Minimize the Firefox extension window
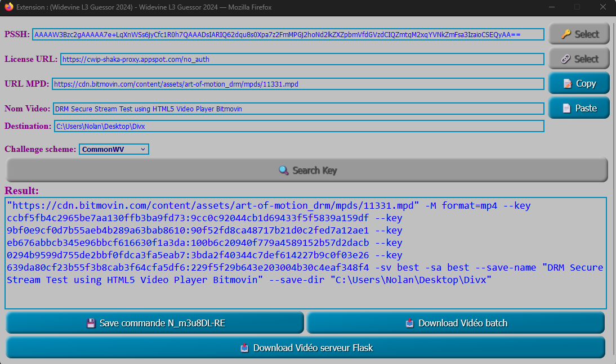The height and width of the screenshot is (364, 616). [x=552, y=7]
